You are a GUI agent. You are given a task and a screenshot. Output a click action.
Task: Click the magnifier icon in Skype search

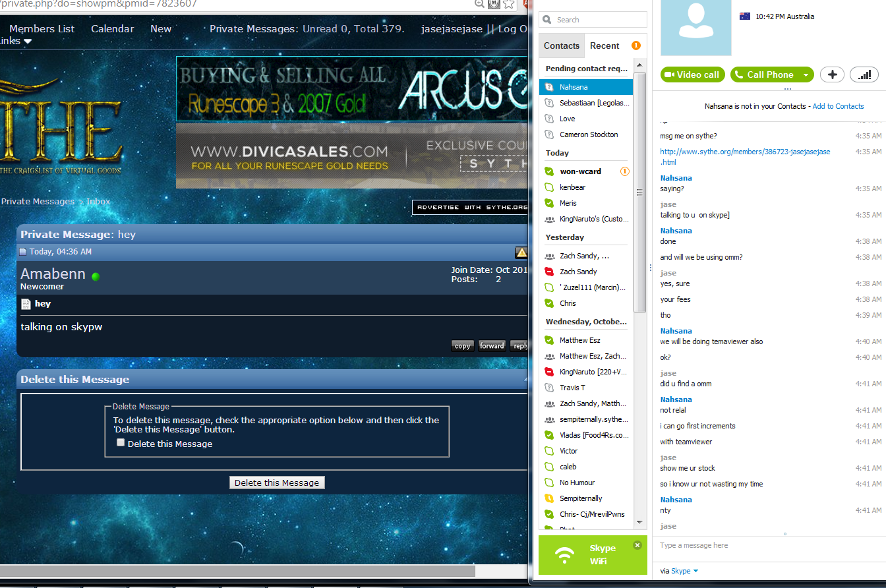(548, 20)
